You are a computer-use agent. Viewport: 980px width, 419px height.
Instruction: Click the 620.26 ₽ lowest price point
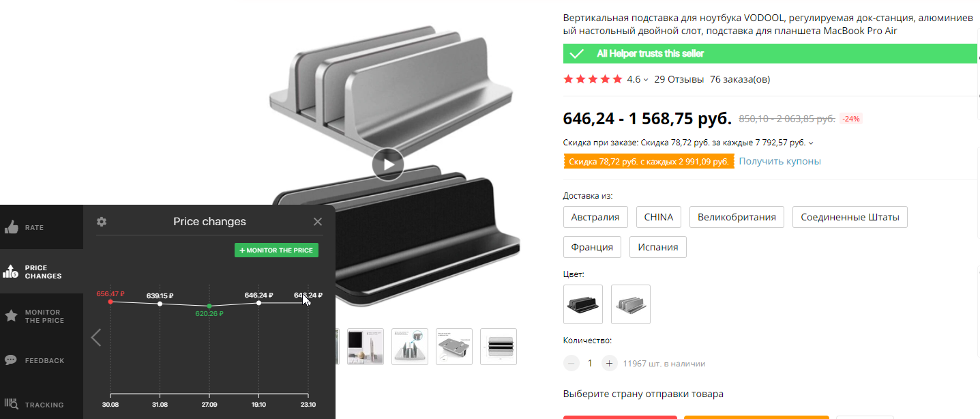click(x=209, y=305)
